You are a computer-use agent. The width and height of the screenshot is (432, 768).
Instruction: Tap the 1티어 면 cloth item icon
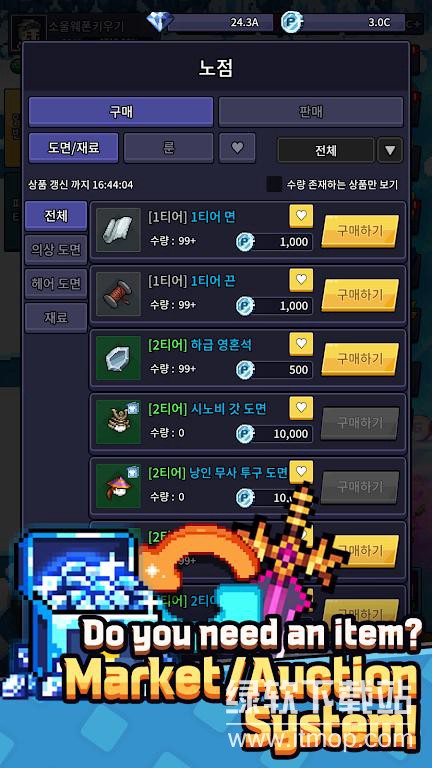(x=118, y=230)
